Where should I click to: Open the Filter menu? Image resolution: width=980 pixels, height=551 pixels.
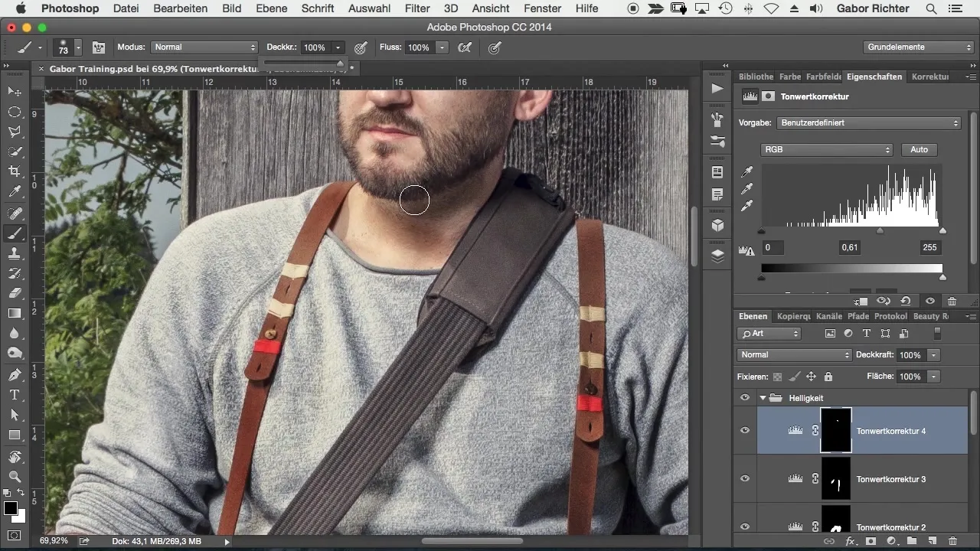[x=417, y=8]
